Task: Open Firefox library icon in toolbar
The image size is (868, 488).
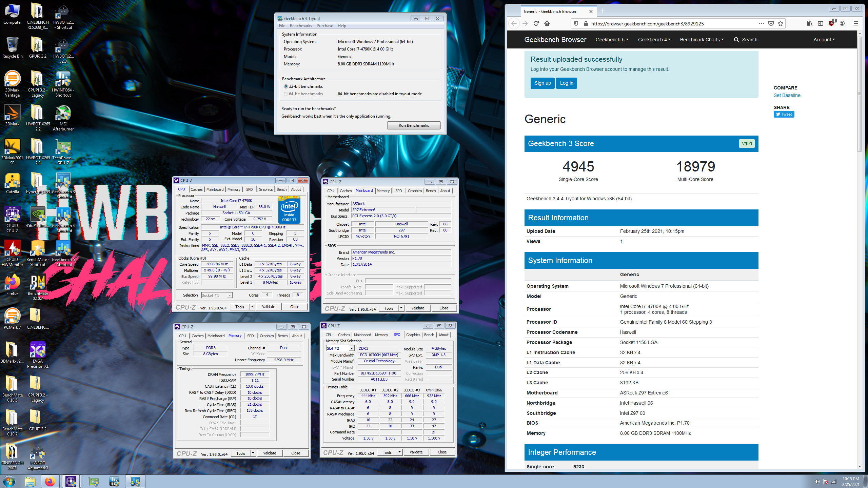Action: pos(810,23)
